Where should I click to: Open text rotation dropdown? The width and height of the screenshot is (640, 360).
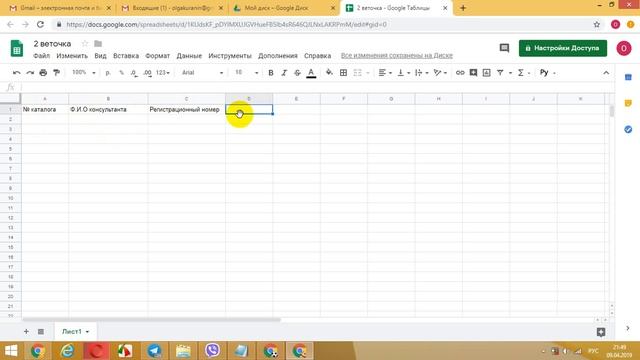pyautogui.click(x=440, y=73)
